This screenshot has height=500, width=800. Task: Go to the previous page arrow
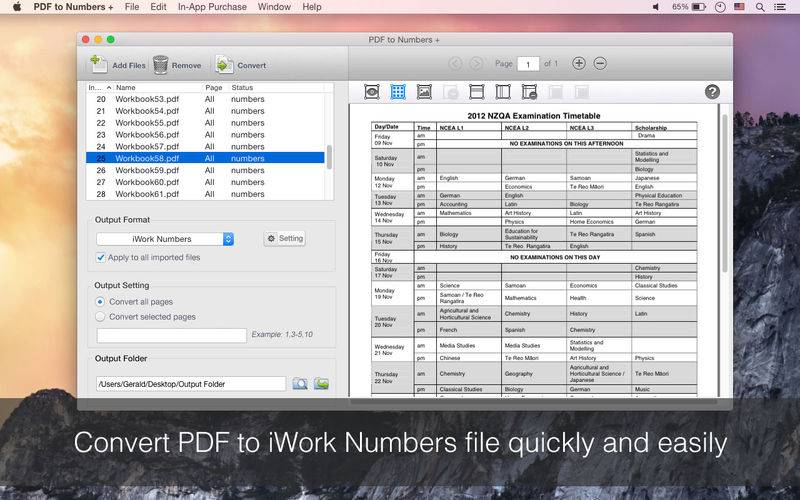coord(456,64)
